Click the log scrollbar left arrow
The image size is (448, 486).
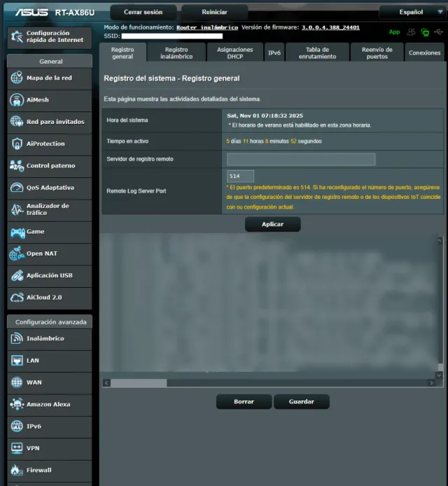pyautogui.click(x=106, y=383)
